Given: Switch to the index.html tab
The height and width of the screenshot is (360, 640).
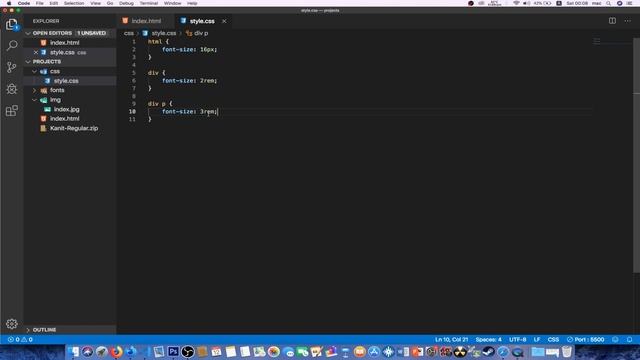Looking at the screenshot, I should [x=146, y=21].
